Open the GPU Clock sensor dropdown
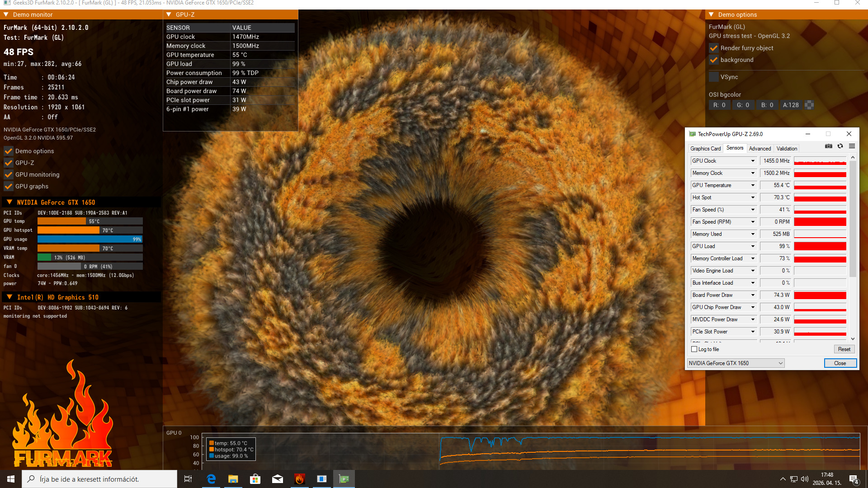Viewport: 868px width, 488px height. [x=753, y=161]
